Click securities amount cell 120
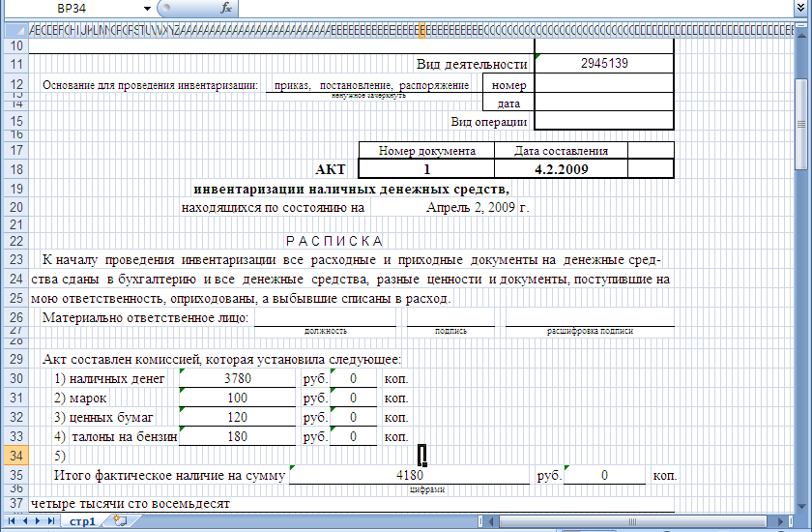Viewport: 812px width, 532px height. (238, 418)
